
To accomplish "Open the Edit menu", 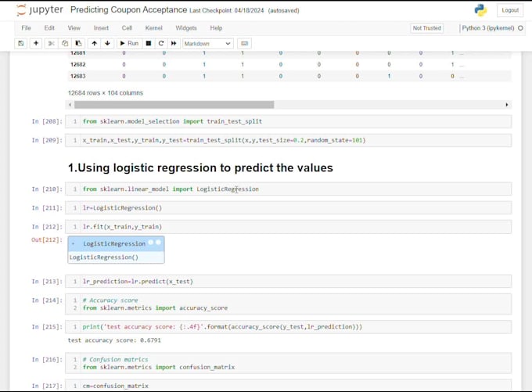I will pyautogui.click(x=49, y=28).
